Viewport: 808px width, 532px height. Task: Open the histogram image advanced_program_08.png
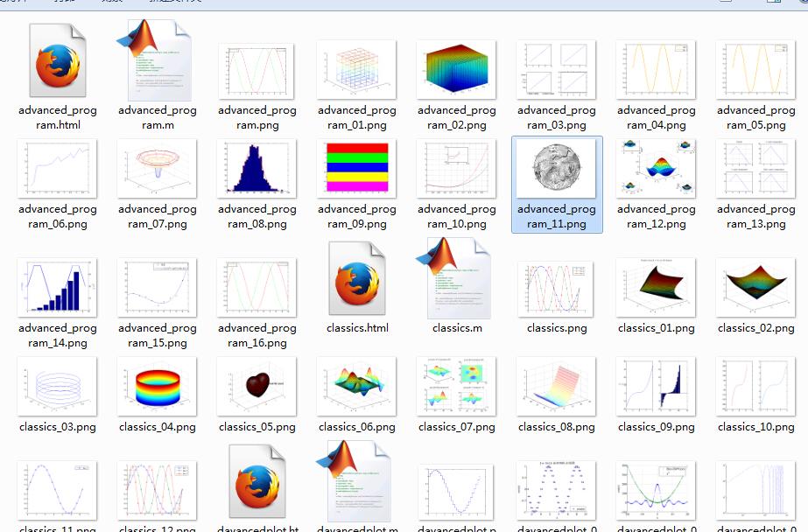click(256, 168)
